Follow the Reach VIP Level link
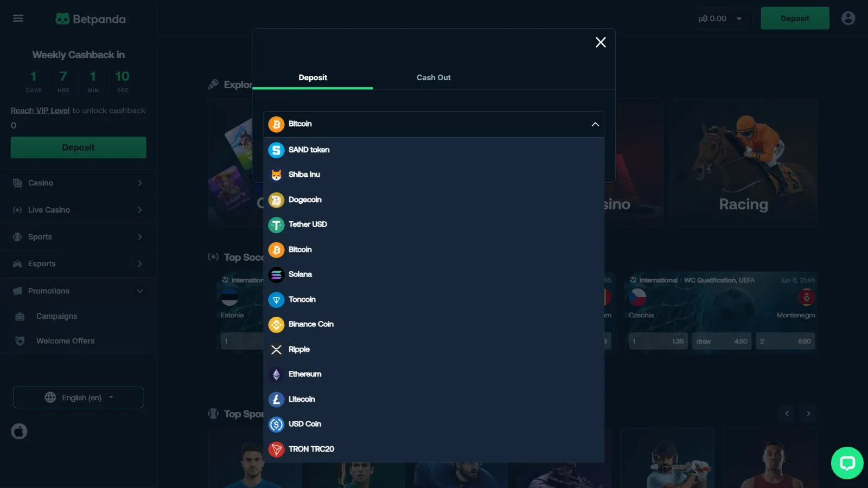The height and width of the screenshot is (488, 868). (40, 111)
